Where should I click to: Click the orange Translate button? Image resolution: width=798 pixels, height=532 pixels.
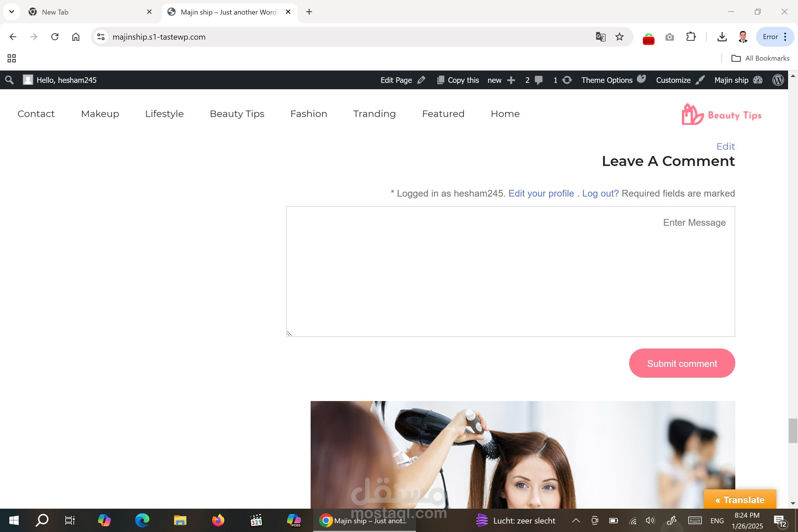pos(740,499)
